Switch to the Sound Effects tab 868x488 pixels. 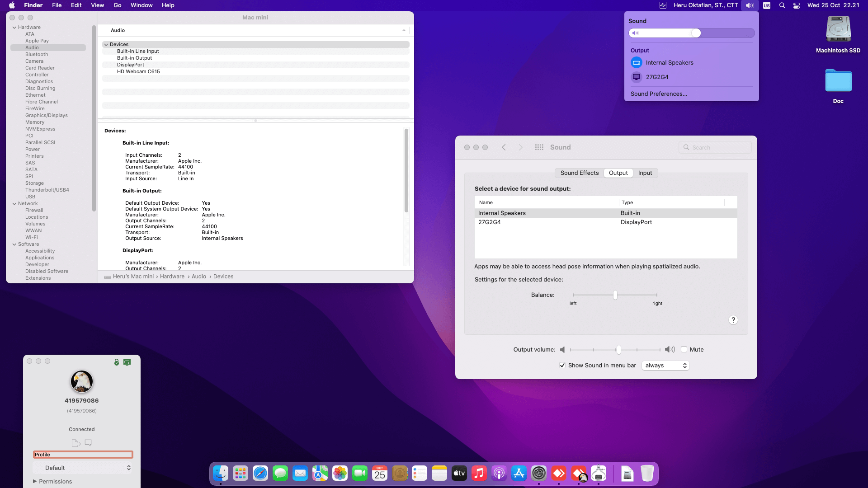pos(580,173)
